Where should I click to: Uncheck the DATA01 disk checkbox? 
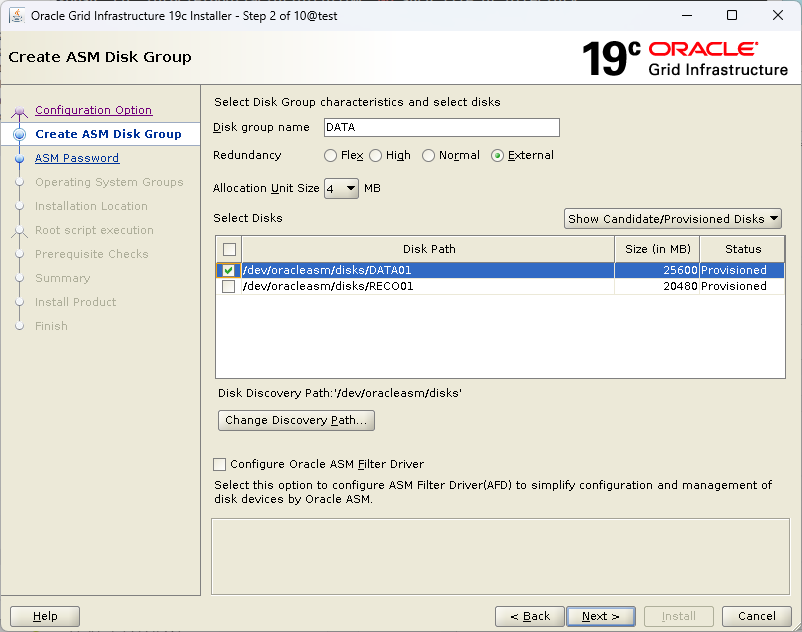(x=229, y=270)
